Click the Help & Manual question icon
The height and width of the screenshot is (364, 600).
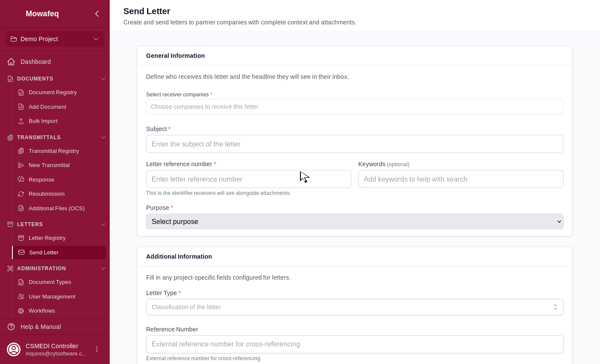(11, 327)
